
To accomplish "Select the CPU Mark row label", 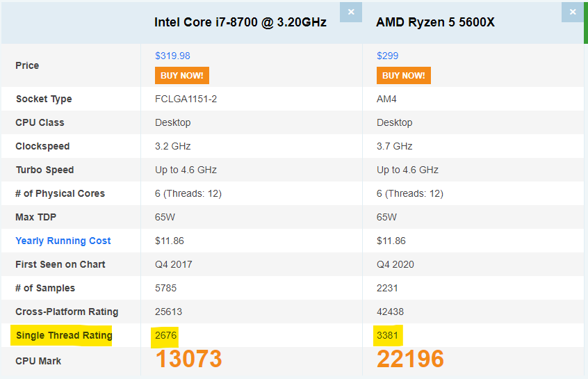I will tap(38, 362).
